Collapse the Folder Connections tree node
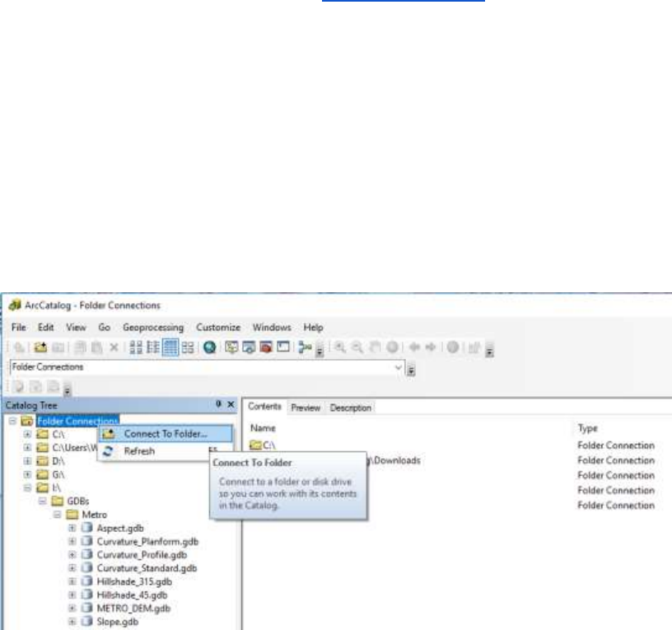This screenshot has width=672, height=630. [13, 421]
